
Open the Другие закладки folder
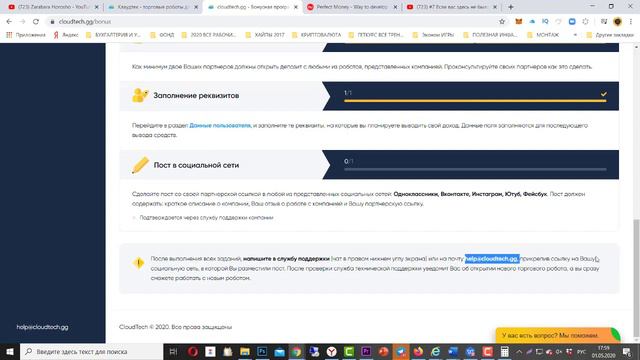[610, 35]
